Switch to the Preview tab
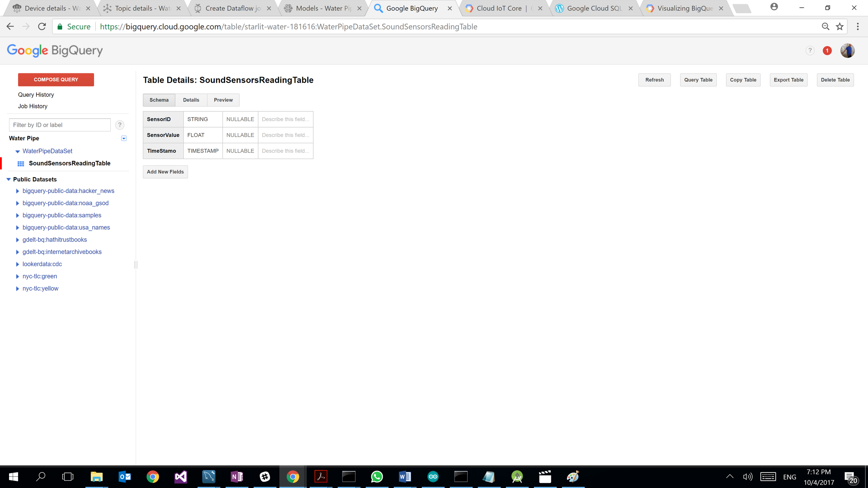Screen dimensions: 868x488 223,100
